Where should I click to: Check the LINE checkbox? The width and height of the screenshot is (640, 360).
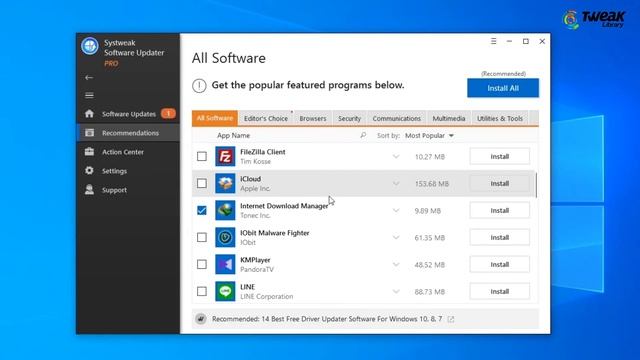click(x=202, y=291)
